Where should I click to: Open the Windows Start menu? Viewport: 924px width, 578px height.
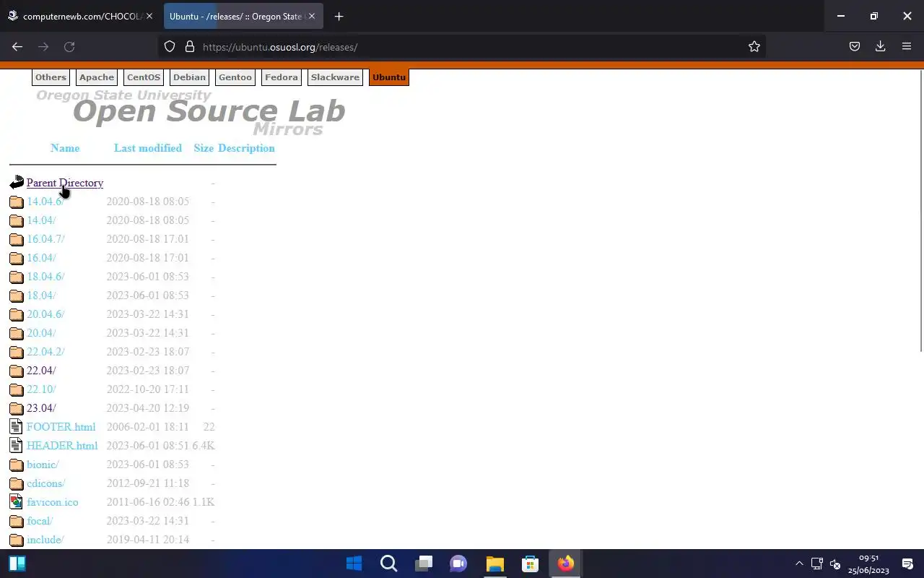[x=354, y=564]
